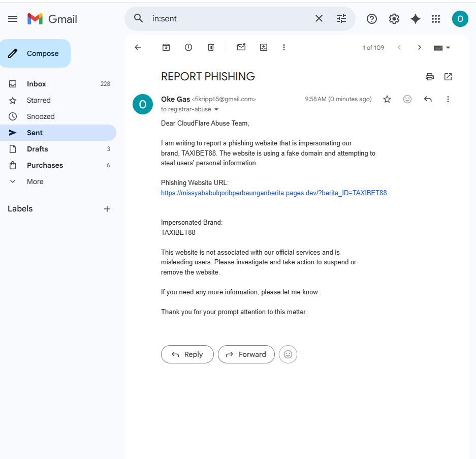The width and height of the screenshot is (476, 459).
Task: Open the Drafts folder
Action: 58,149
